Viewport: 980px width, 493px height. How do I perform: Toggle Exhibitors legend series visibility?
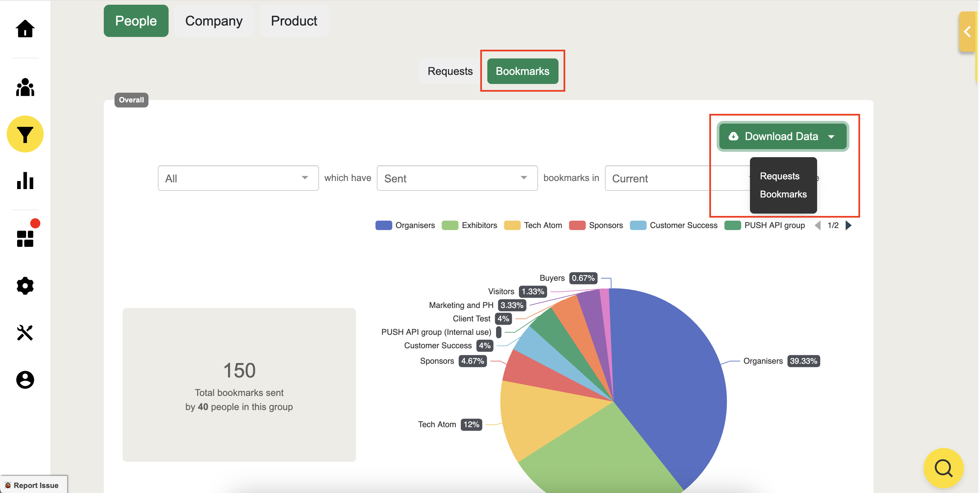coord(470,225)
